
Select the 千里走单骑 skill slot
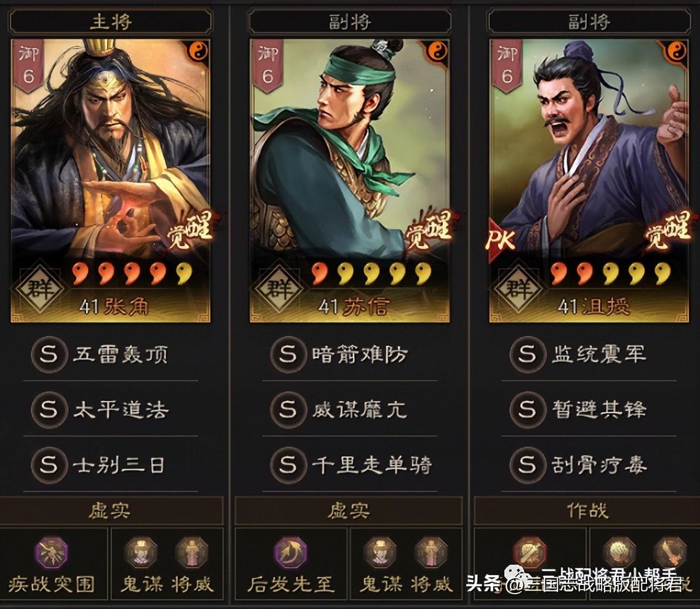tap(349, 464)
